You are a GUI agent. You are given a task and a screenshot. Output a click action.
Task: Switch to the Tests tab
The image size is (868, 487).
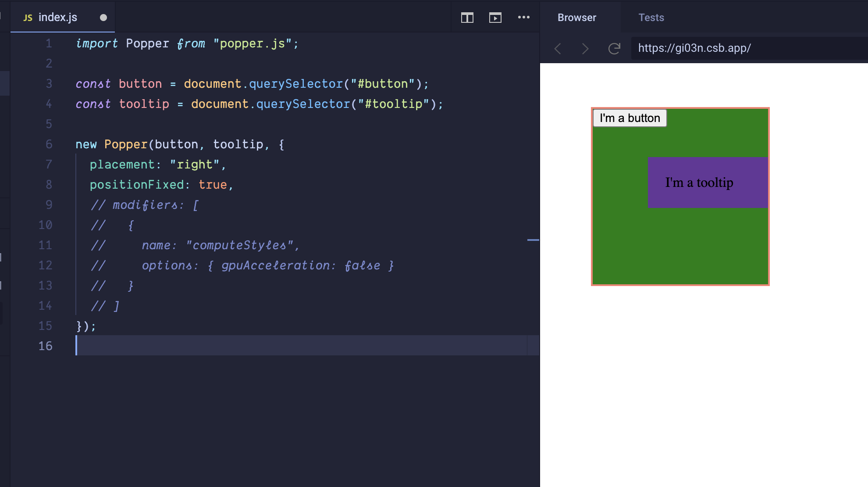point(651,18)
